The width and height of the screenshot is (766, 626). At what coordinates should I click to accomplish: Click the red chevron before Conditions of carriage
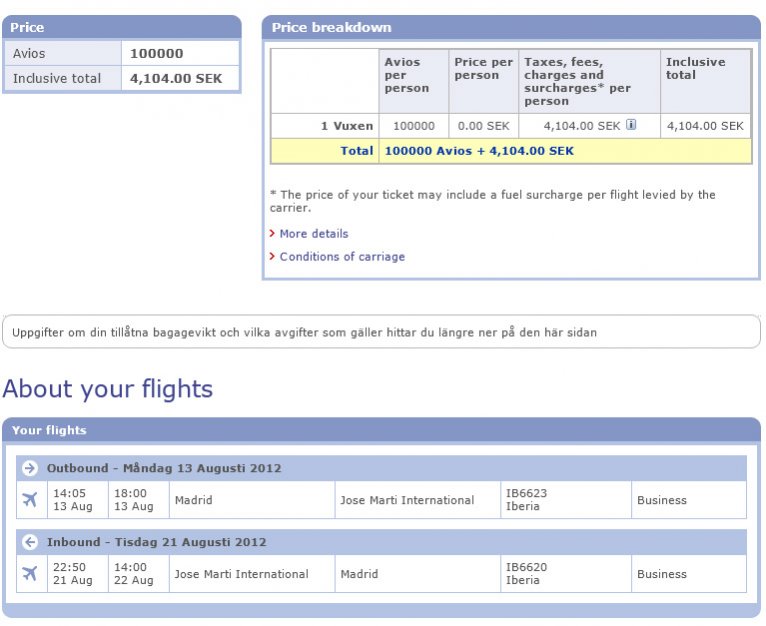point(272,257)
